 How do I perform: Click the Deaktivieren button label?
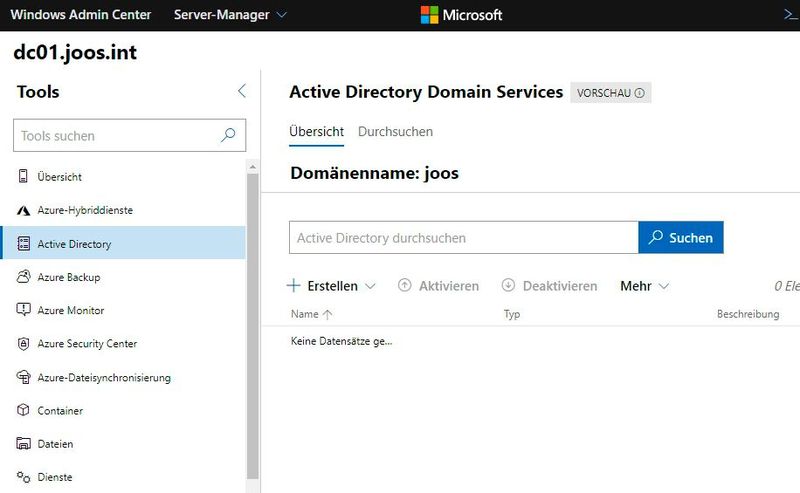click(560, 286)
